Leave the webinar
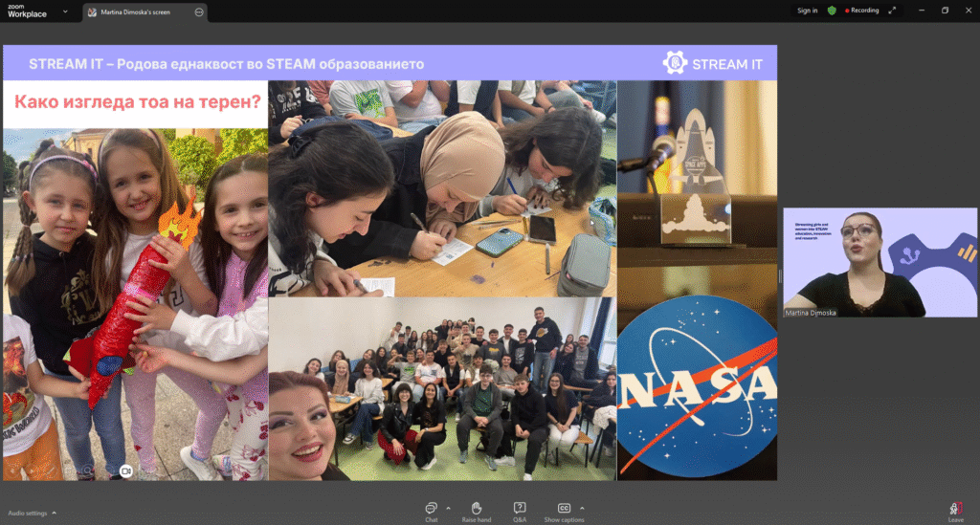The image size is (980, 525). (956, 512)
